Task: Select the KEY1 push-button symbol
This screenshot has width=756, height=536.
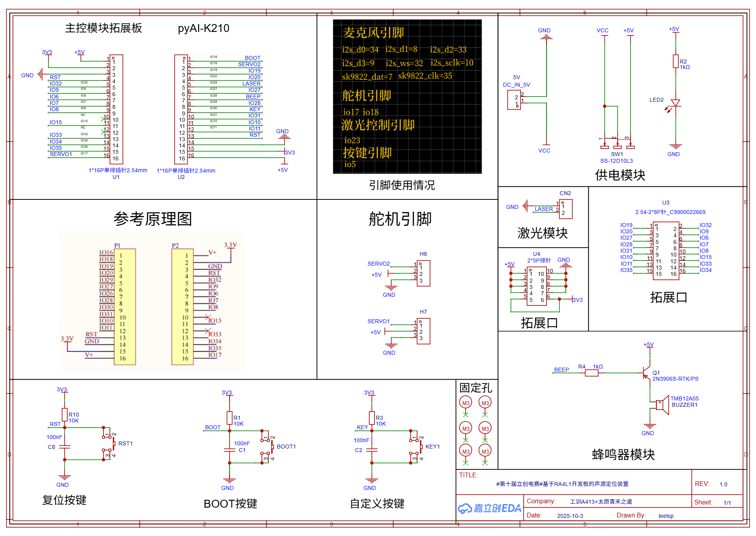Action: (416, 447)
